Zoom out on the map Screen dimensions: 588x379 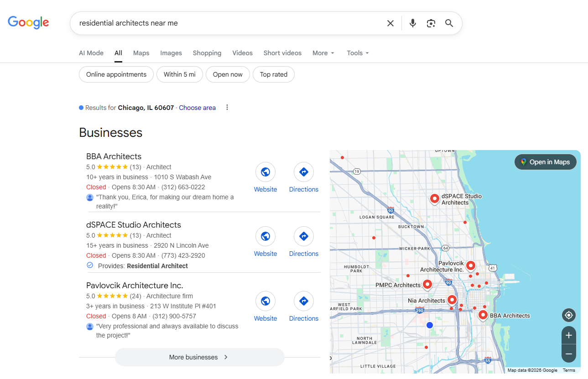(568, 353)
